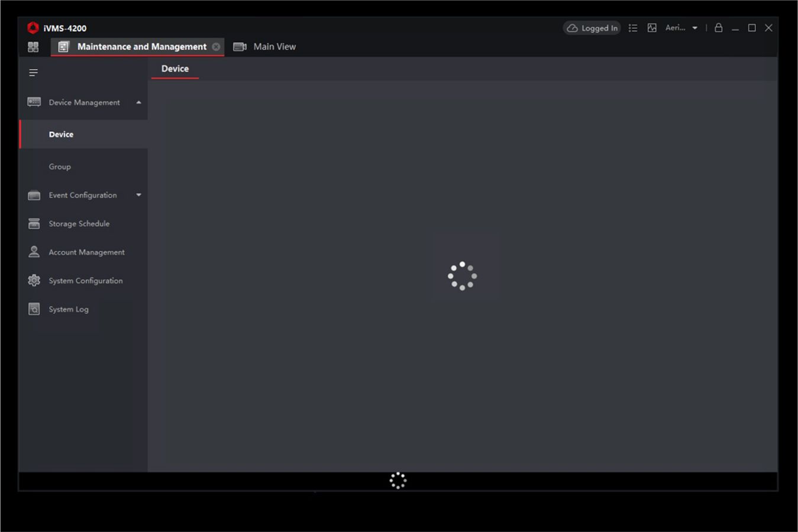
Task: Open the Aeri... user account dropdown
Action: point(681,28)
